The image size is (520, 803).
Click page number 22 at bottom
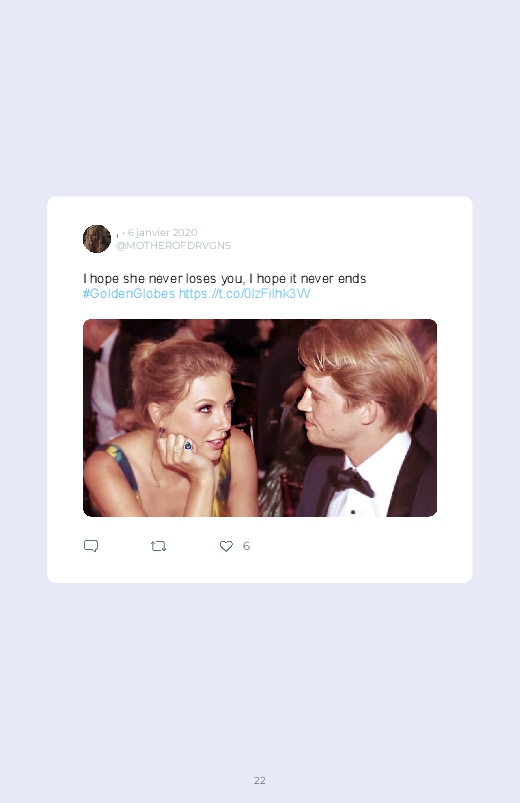pos(260,780)
